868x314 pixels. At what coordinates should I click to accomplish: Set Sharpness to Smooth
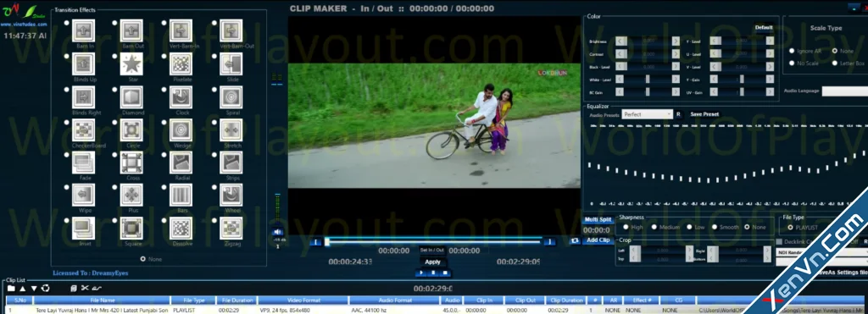click(714, 227)
